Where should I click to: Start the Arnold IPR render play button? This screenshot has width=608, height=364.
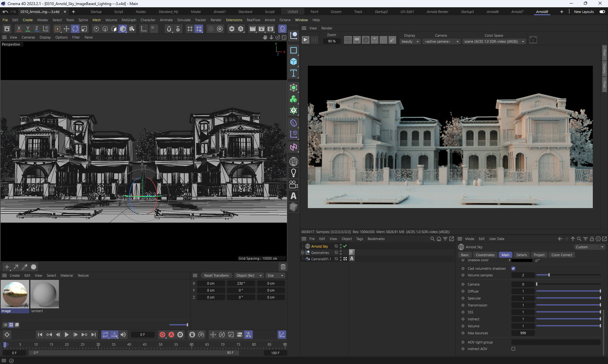305,40
